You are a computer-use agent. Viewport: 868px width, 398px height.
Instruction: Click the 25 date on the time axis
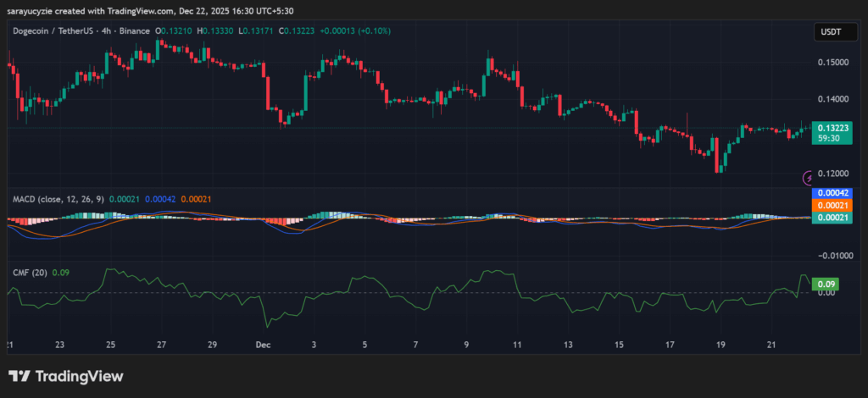coord(110,345)
